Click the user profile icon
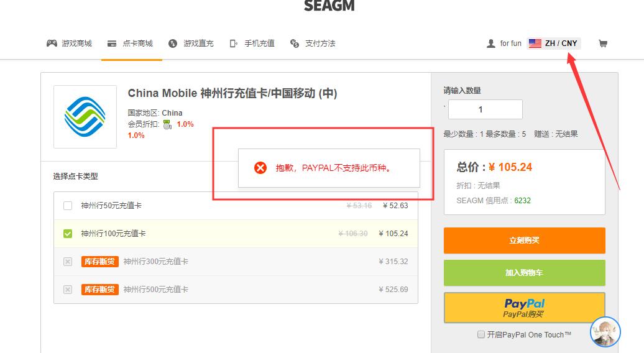 pyautogui.click(x=491, y=44)
